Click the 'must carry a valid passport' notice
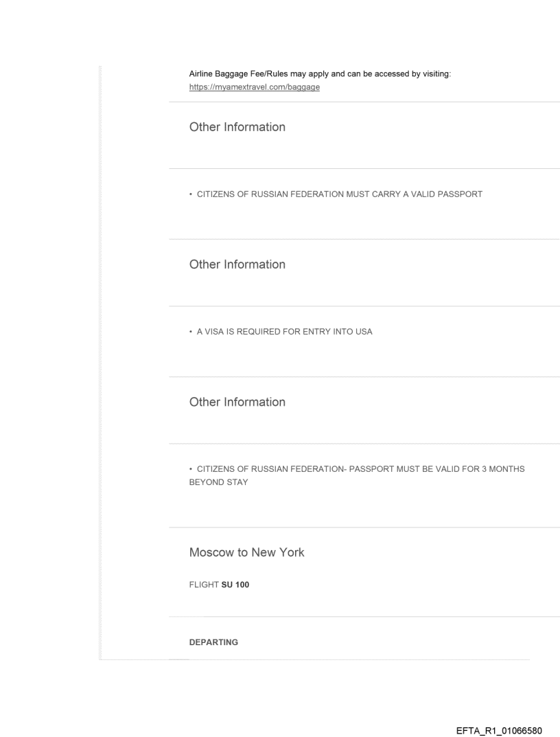This screenshot has width=560, height=737. [340, 194]
